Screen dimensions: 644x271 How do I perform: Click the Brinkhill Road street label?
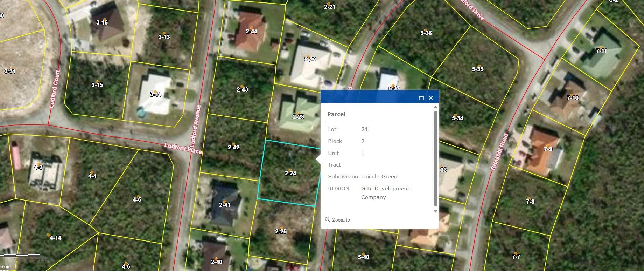tap(499, 152)
